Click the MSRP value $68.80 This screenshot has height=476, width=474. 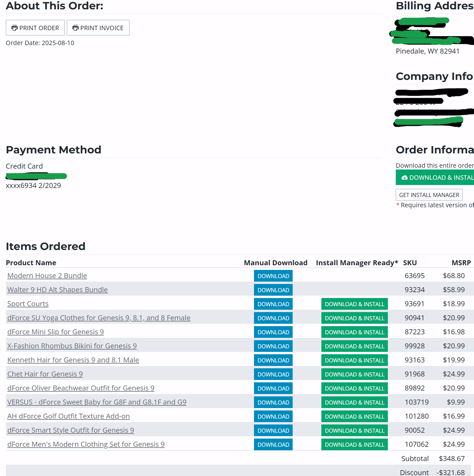point(454,276)
